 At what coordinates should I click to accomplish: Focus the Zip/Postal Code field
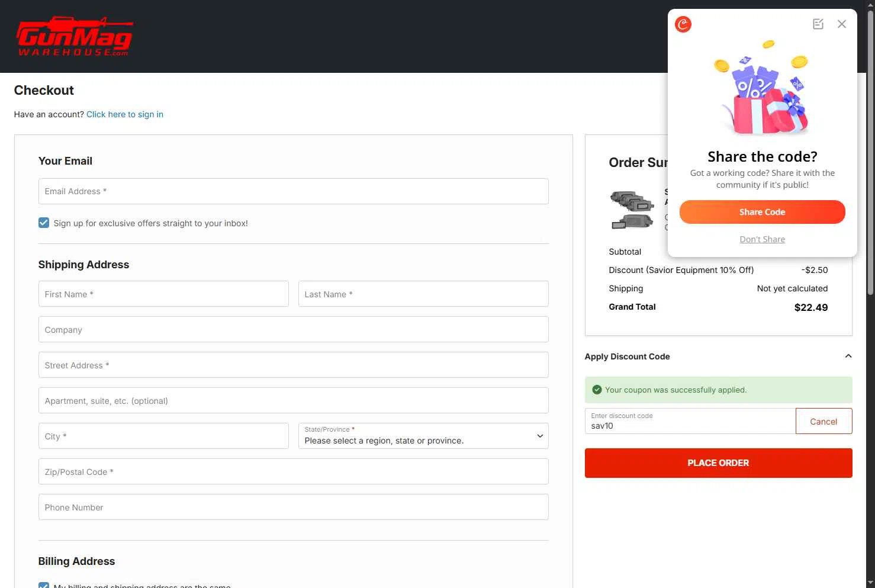tap(293, 472)
